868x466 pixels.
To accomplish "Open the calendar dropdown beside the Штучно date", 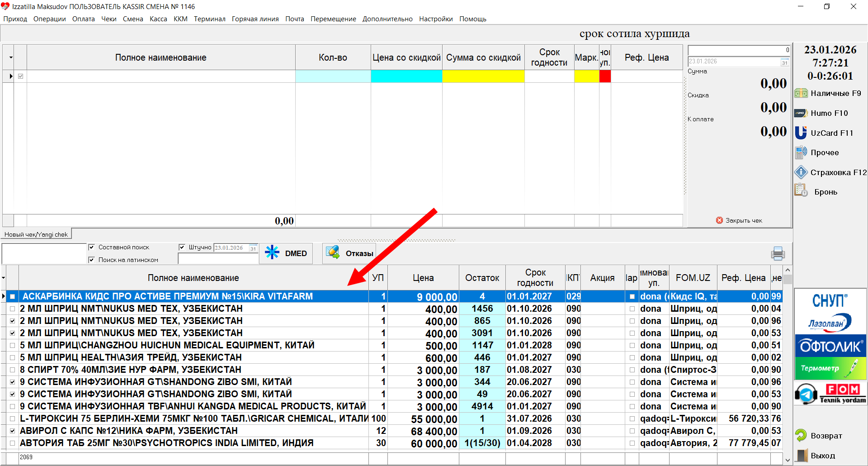I will tap(253, 248).
